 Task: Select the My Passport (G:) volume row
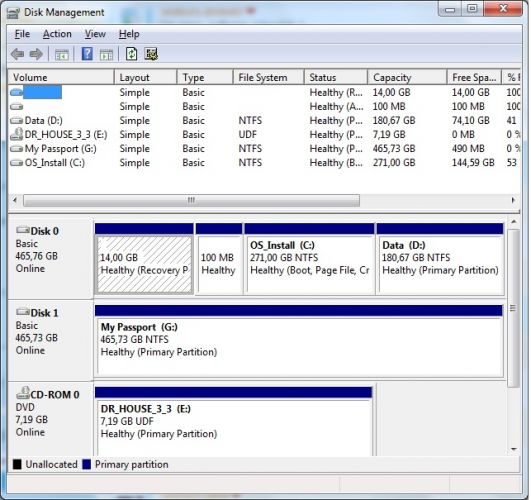point(264,149)
